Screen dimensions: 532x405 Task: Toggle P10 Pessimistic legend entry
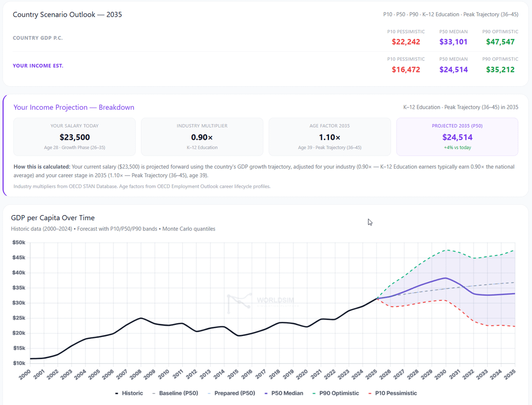pos(392,393)
